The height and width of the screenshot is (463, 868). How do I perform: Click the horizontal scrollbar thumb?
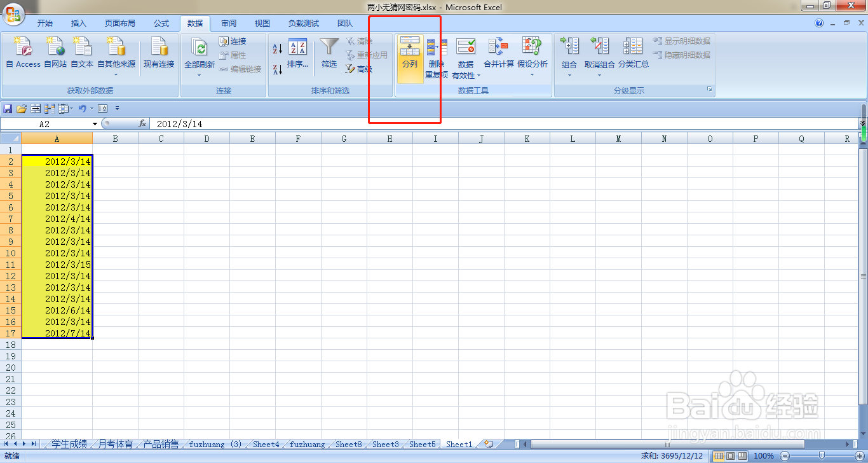point(668,444)
